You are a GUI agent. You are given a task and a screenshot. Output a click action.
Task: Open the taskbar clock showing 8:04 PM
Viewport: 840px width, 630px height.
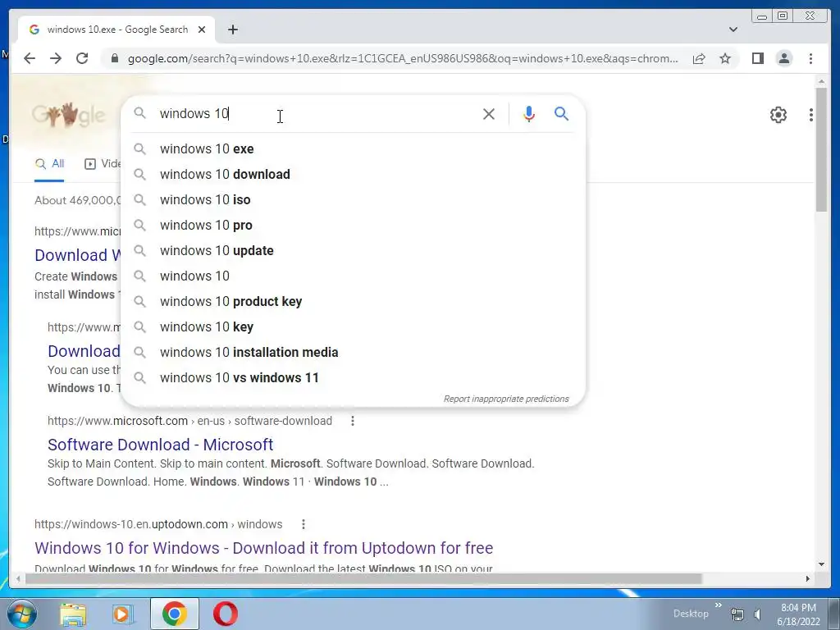[x=798, y=614]
